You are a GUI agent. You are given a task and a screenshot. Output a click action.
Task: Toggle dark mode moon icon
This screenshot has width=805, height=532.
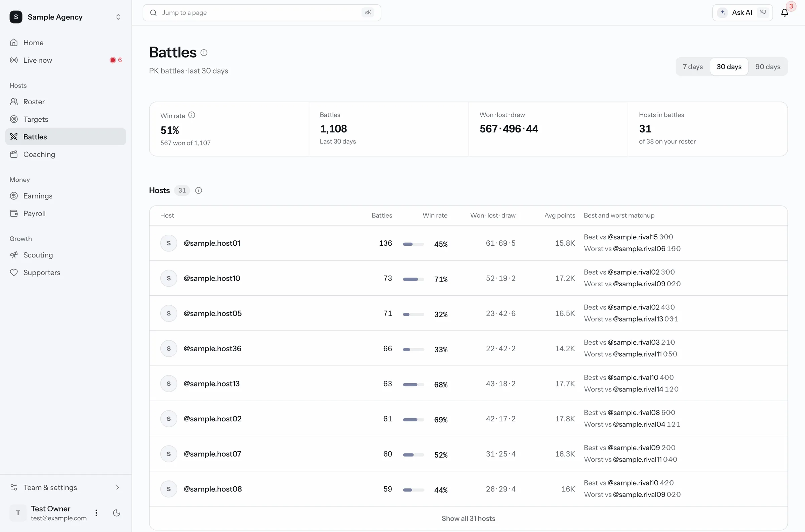[x=116, y=513]
